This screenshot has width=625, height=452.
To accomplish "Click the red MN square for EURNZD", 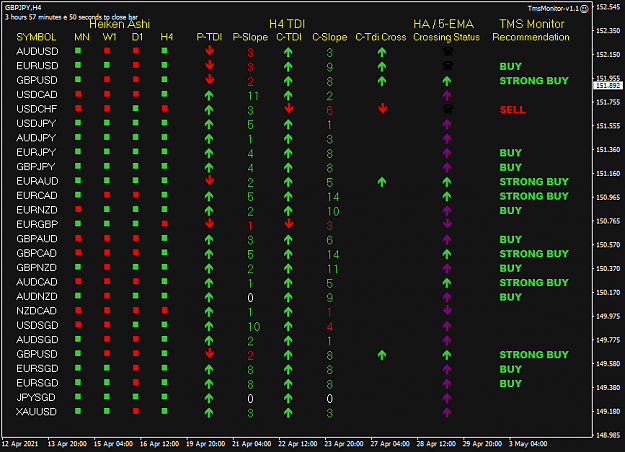I will click(x=78, y=209).
